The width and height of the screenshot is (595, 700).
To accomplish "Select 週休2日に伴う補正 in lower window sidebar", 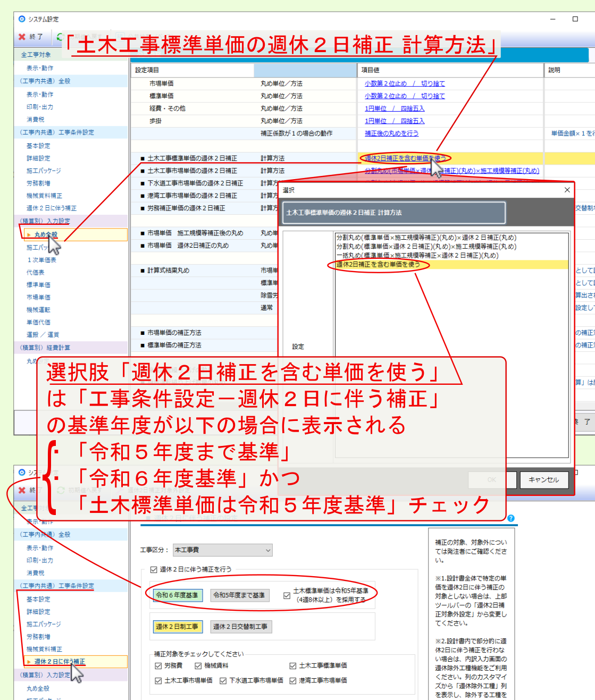I will [60, 662].
